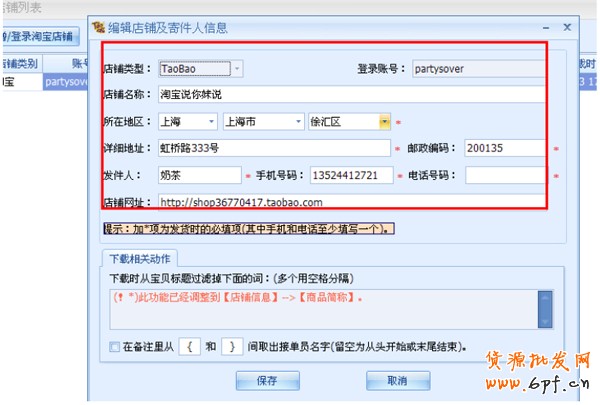The height and width of the screenshot is (405, 600).
Task: Click the 登录淘宝店铺 toolbar button
Action: click(40, 37)
